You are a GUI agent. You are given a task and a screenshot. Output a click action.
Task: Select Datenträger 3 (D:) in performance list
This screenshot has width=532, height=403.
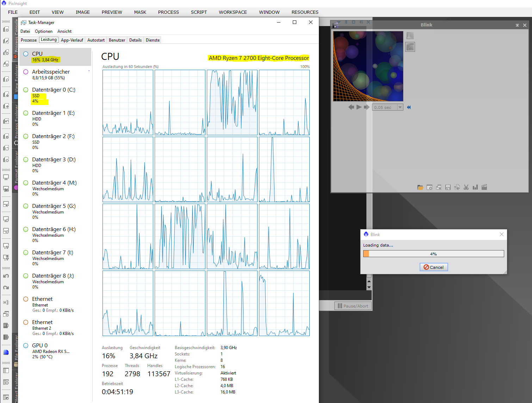(56, 165)
